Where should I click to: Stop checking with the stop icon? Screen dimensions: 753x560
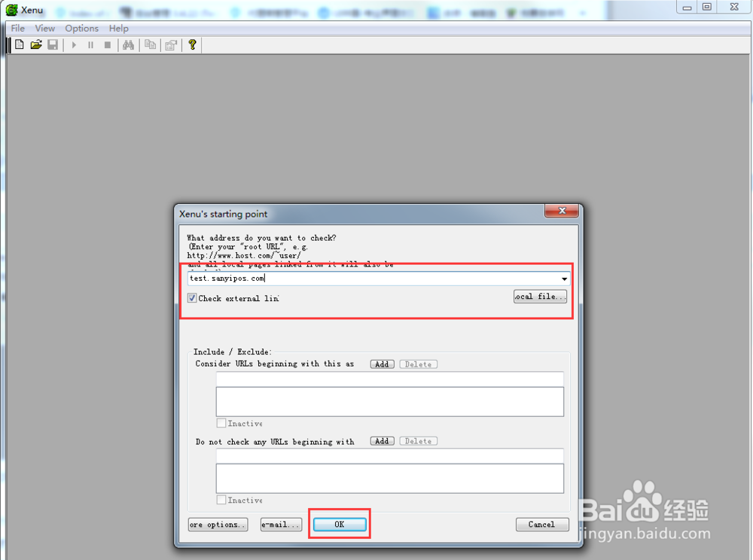click(x=108, y=45)
